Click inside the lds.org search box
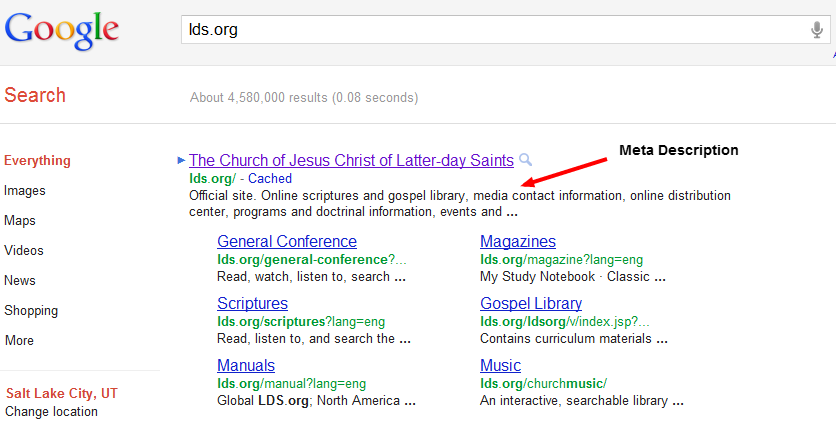The height and width of the screenshot is (422, 836). point(490,30)
